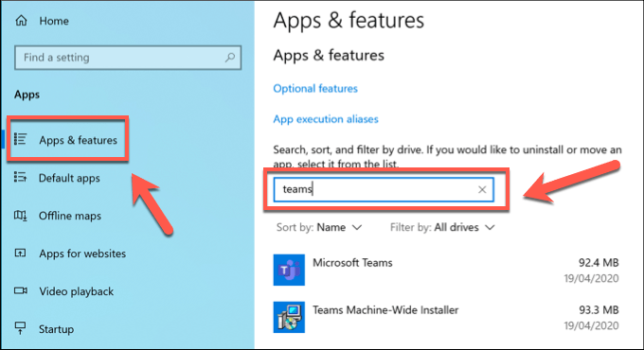Open Startup section
644x350 pixels.
[56, 329]
